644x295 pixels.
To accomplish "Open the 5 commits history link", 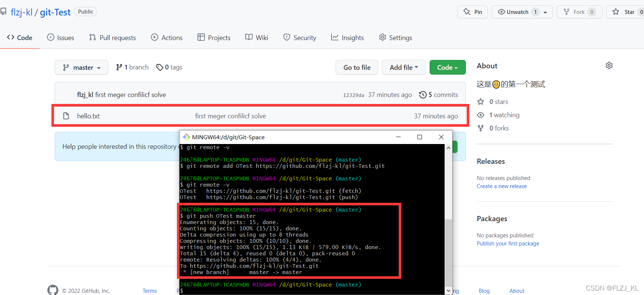I will point(439,95).
